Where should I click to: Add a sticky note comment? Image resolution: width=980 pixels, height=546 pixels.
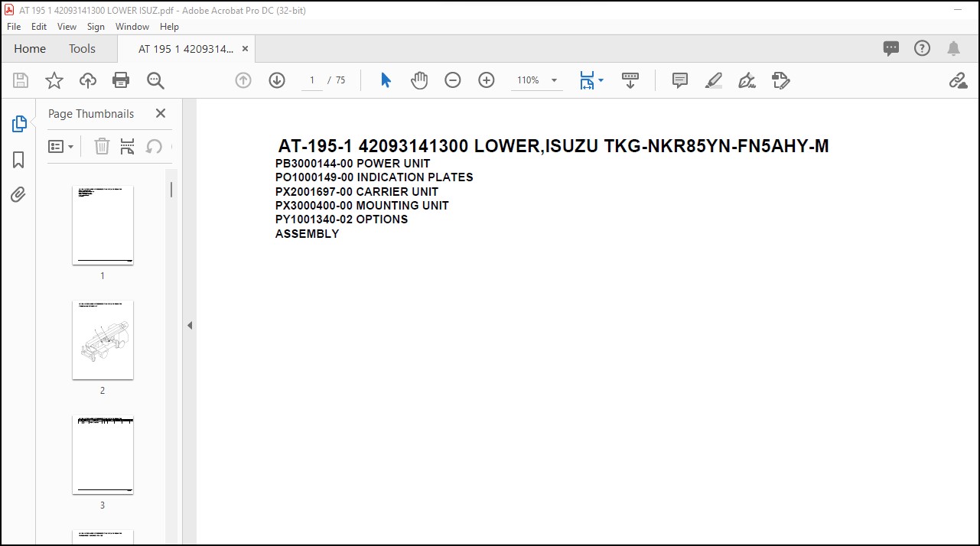[x=680, y=80]
